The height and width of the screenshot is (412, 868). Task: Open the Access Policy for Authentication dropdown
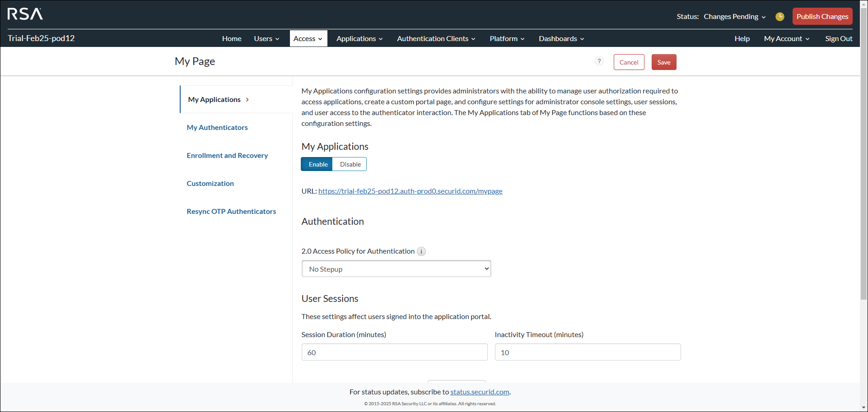[396, 269]
